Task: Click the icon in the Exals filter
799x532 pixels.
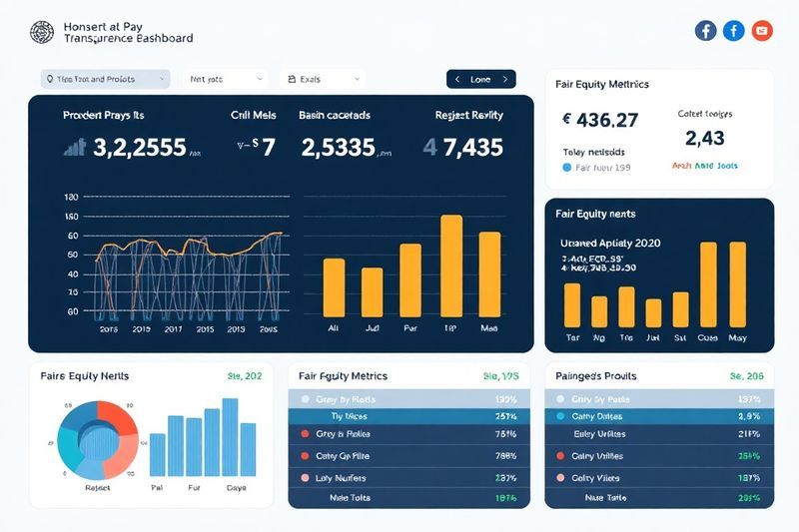Action: click(291, 78)
